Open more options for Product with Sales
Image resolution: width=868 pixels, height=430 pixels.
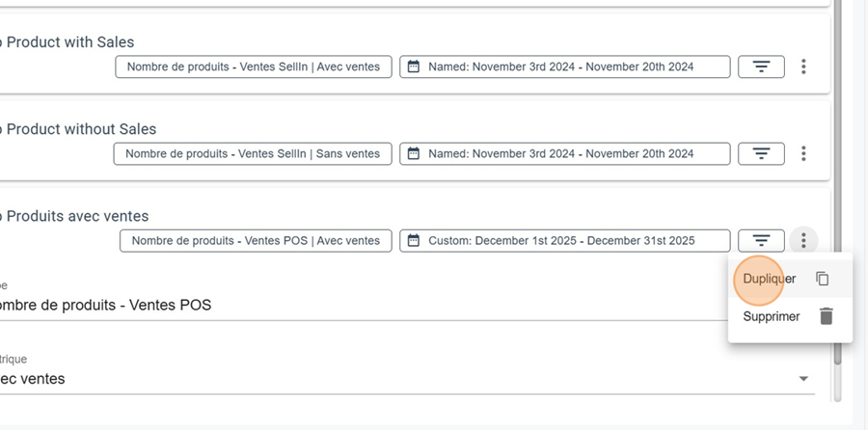click(803, 67)
